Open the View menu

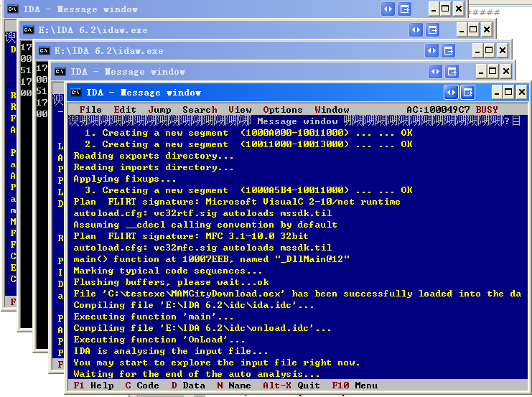pos(240,110)
